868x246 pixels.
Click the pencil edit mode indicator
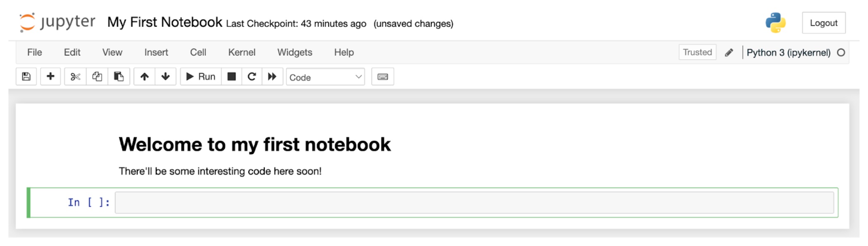coord(729,53)
